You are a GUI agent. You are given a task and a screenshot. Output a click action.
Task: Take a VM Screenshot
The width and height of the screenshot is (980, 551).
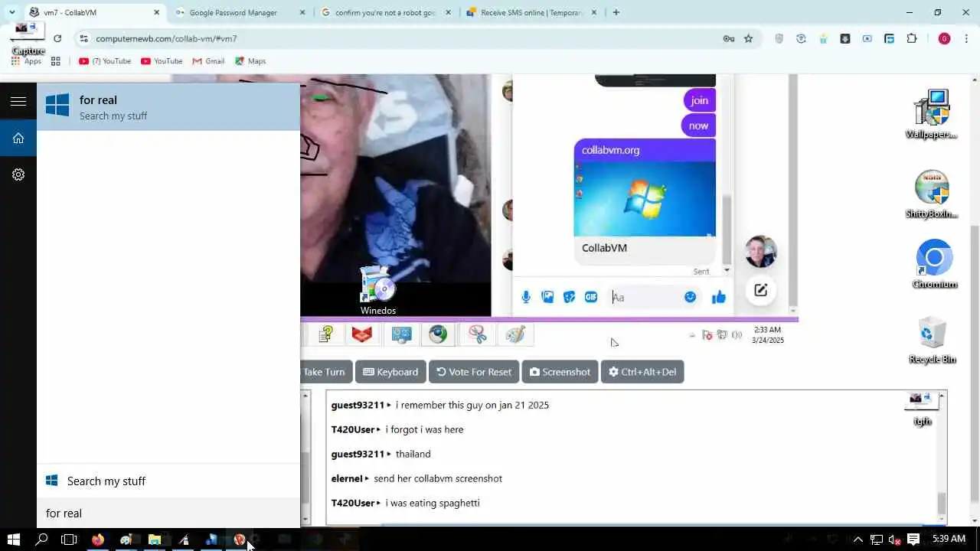pyautogui.click(x=560, y=372)
